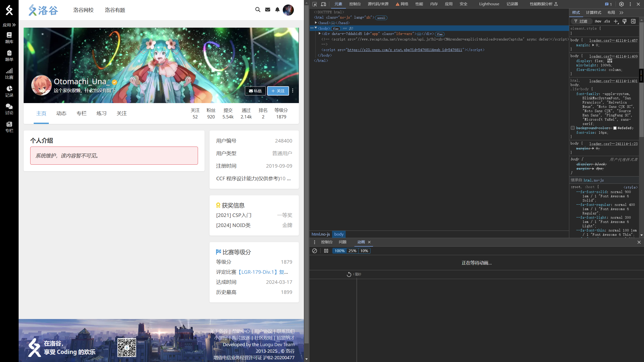
Task: Open the 网络 DevTools tab
Action: click(x=402, y=4)
